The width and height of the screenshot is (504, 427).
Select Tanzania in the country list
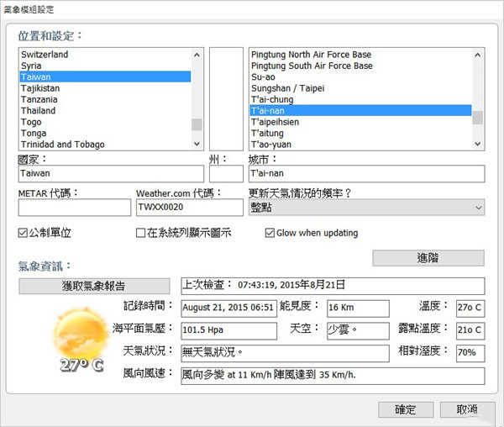pos(106,99)
